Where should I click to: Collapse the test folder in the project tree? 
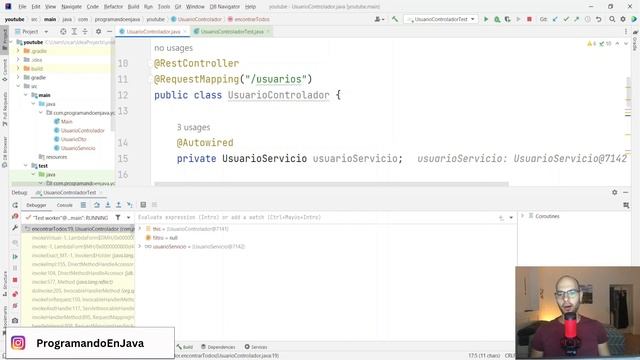point(26,166)
